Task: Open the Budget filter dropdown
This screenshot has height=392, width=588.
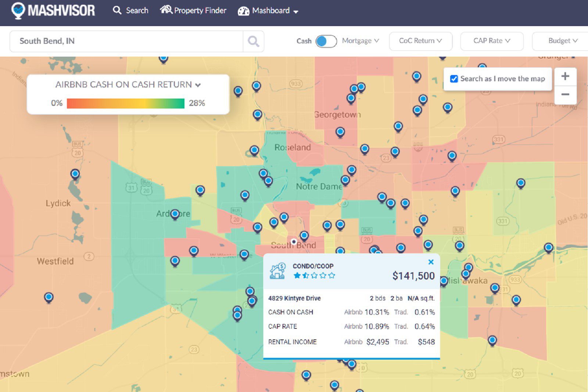Action: [x=562, y=41]
